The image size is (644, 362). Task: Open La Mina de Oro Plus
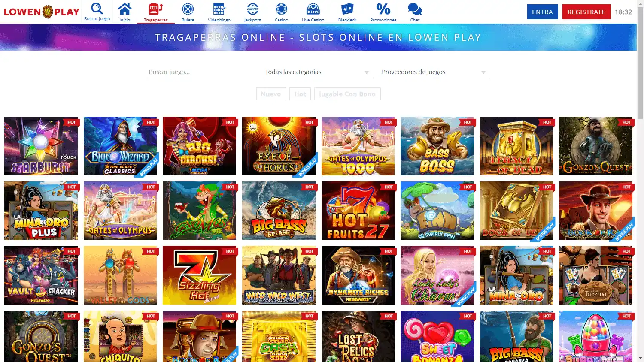point(41,211)
